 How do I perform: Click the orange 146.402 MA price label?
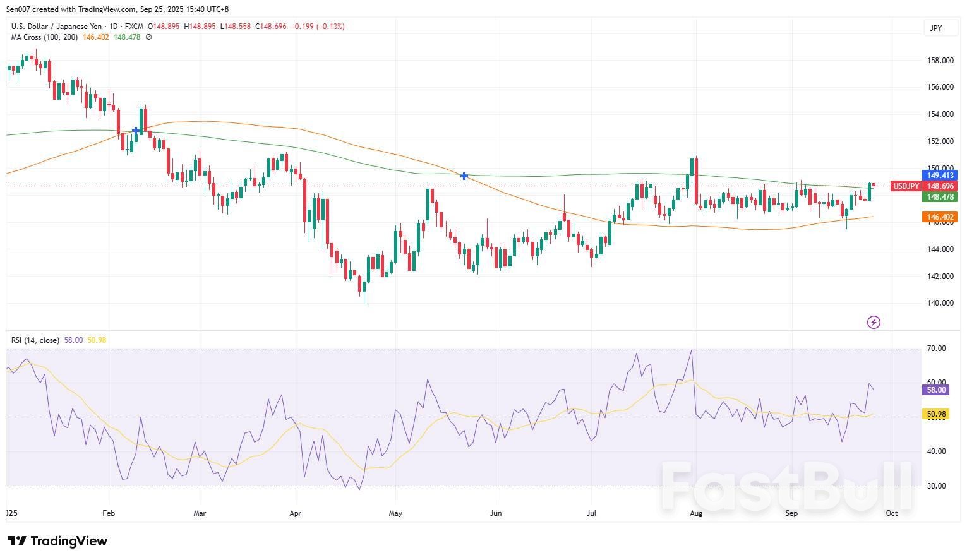(940, 217)
